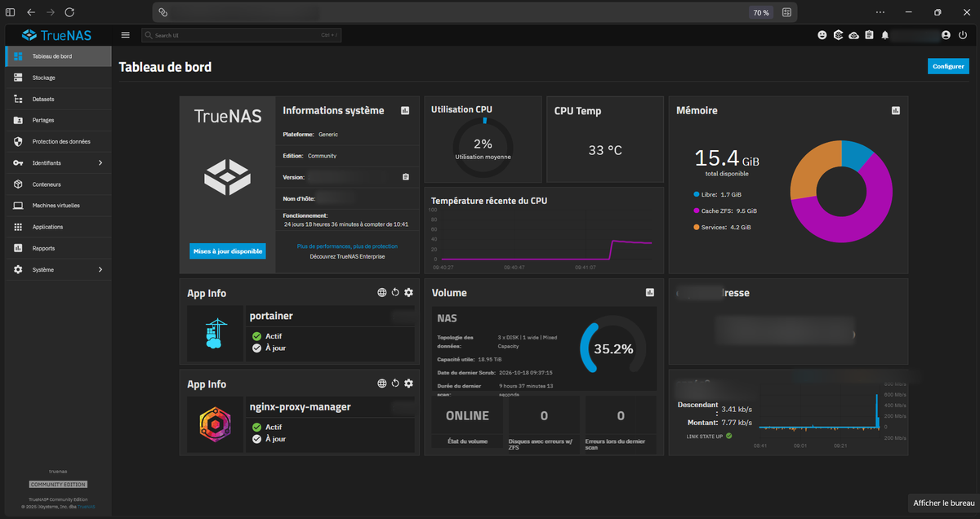The height and width of the screenshot is (519, 980).
Task: Click the nginx-proxy-manager app name
Action: click(x=301, y=406)
